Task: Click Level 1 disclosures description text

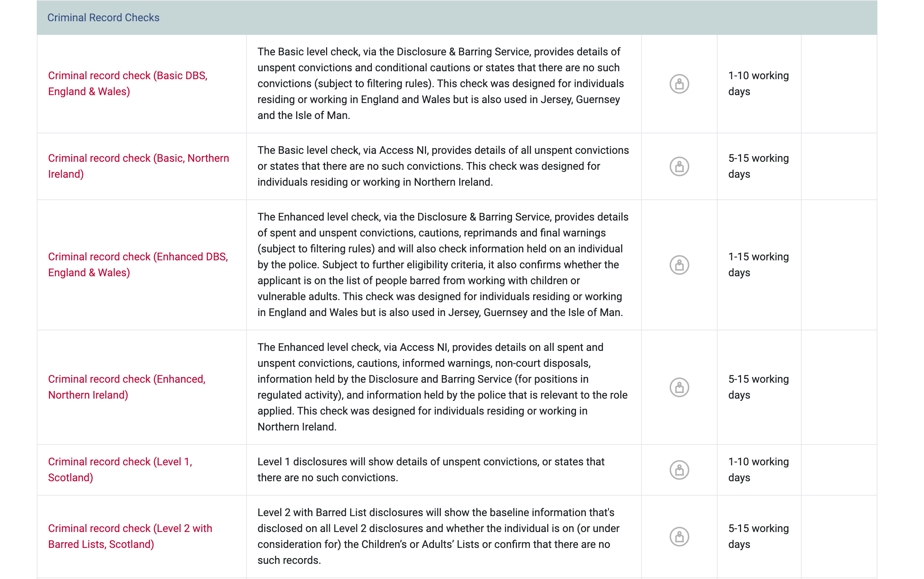Action: (x=431, y=469)
